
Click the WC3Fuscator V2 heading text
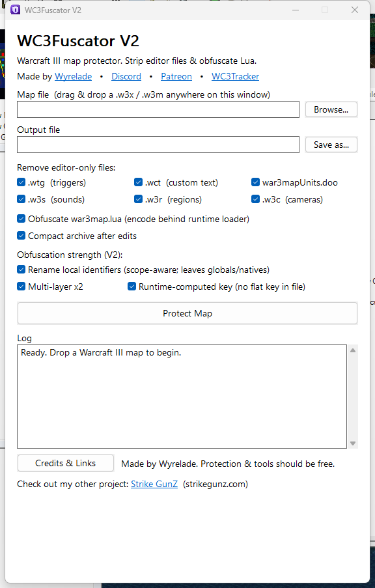click(x=78, y=41)
